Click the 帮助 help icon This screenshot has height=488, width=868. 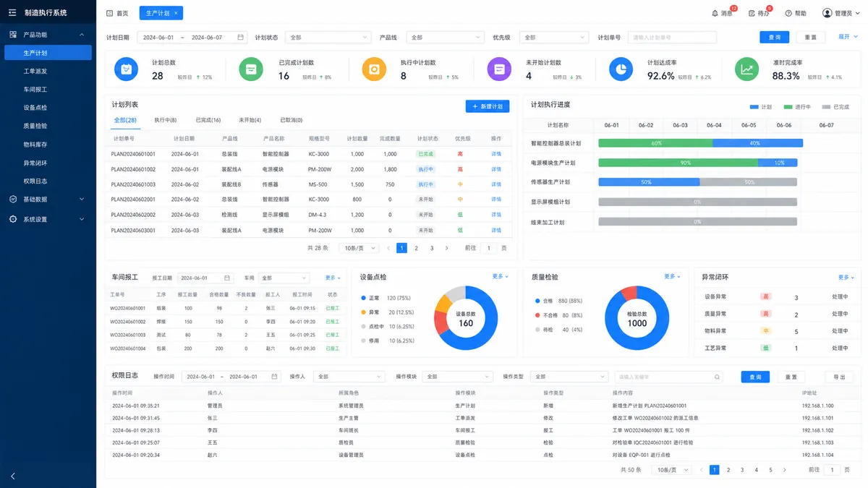click(x=788, y=13)
